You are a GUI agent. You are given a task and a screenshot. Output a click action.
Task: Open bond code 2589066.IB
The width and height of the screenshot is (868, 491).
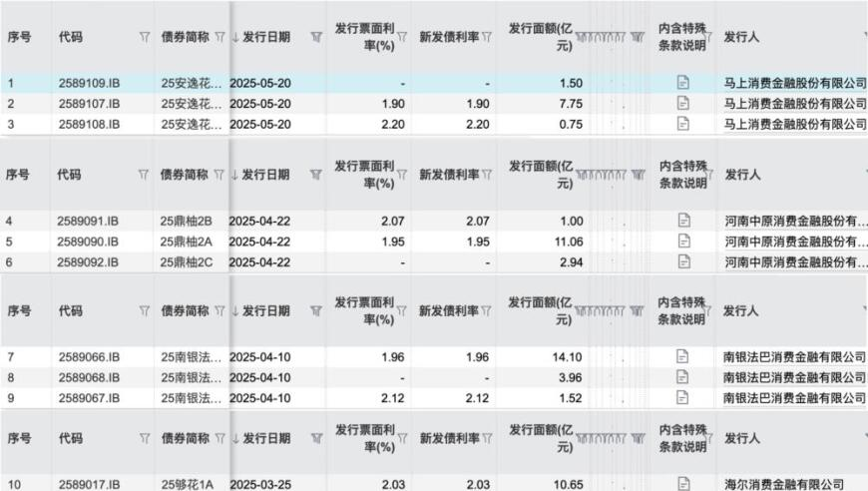tap(90, 356)
